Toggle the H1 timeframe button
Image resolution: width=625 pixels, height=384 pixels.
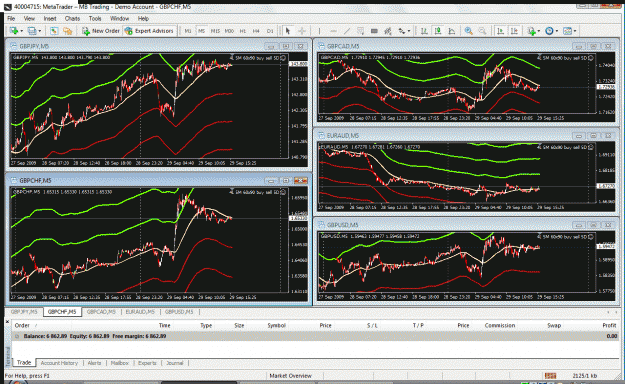point(243,31)
